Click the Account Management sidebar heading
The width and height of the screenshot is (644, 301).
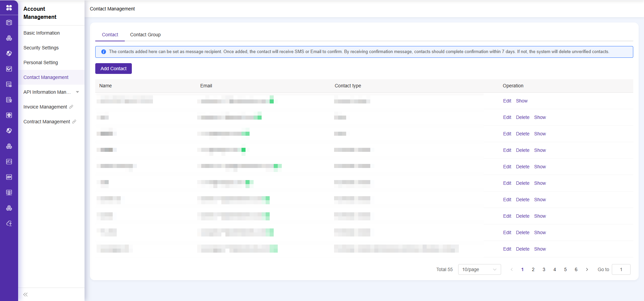tap(40, 13)
